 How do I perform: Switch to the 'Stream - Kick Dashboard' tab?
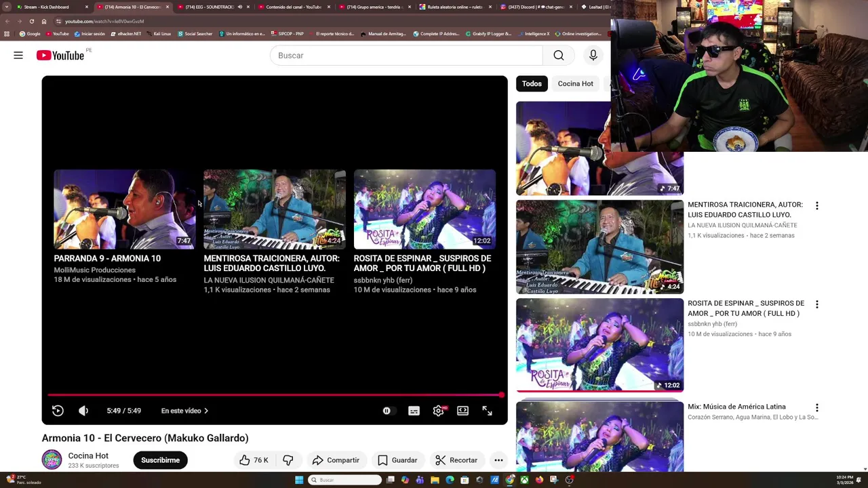[x=52, y=7]
